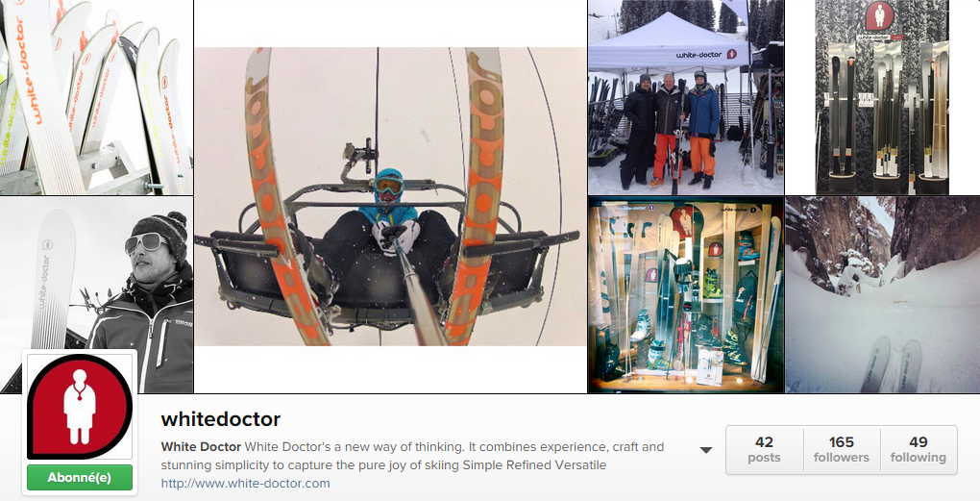Click the White Doctor profile avatar logo
980x501 pixels.
click(80, 407)
